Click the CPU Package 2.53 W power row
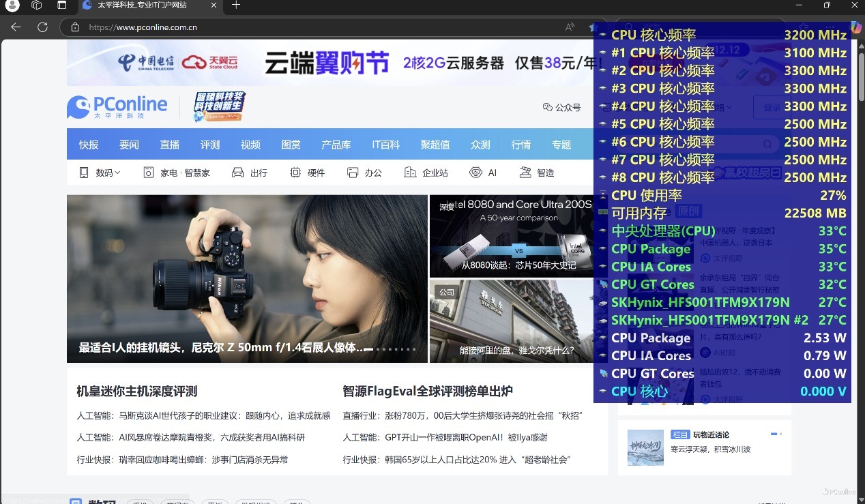The height and width of the screenshot is (504, 865). 722,338
